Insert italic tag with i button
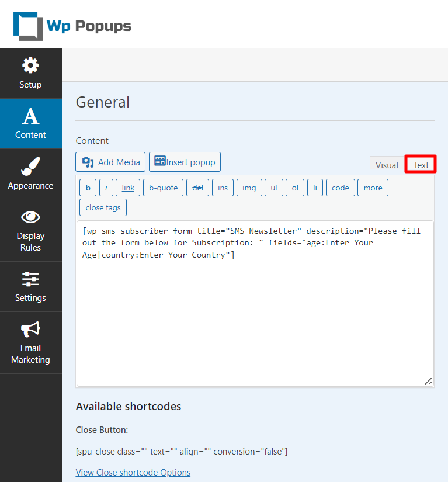Screen dimensions: 448x482 [x=106, y=188]
